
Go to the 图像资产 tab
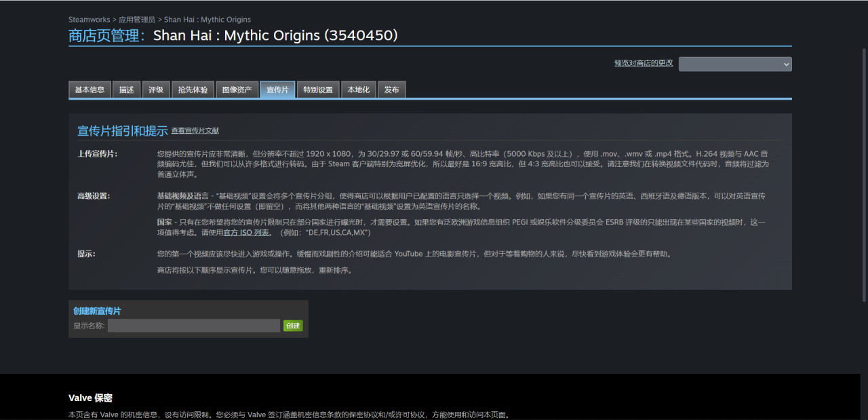(x=237, y=90)
